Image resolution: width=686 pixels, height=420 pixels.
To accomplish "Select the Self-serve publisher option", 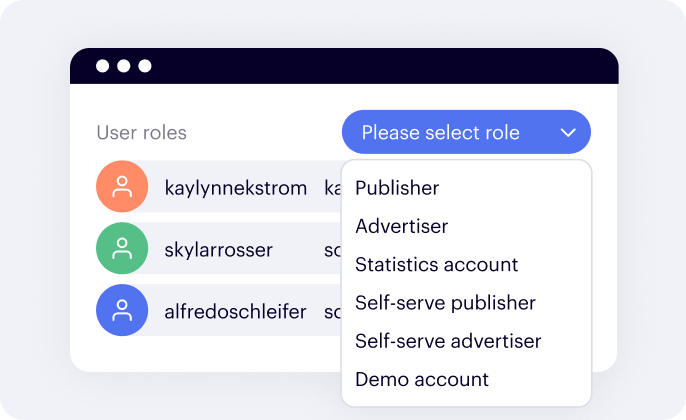I will point(445,303).
